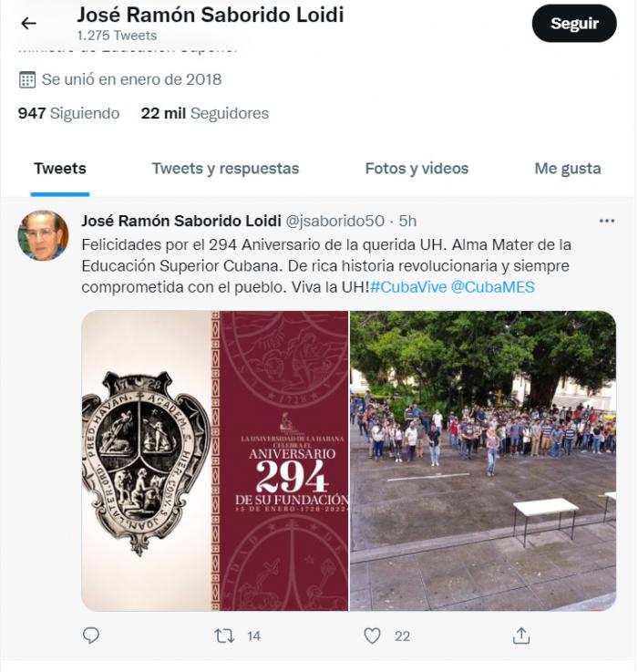This screenshot has height=672, width=638.
Task: Click the calendar joined-date icon
Action: [x=27, y=79]
